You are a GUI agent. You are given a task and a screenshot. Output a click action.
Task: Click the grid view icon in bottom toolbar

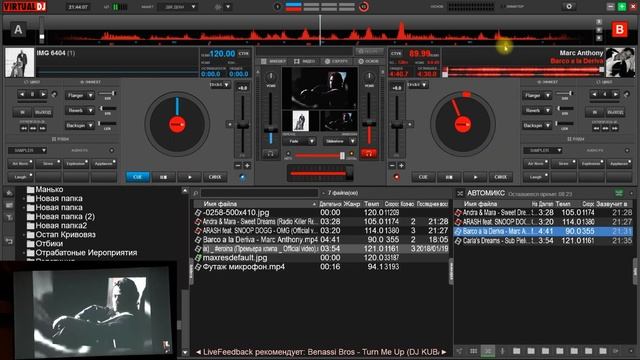click(x=473, y=351)
